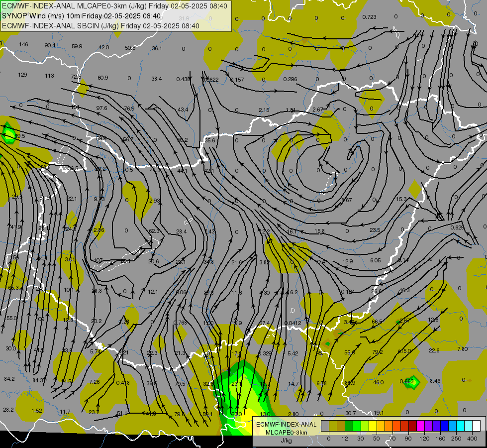Click the map value '0.723'

point(369,17)
